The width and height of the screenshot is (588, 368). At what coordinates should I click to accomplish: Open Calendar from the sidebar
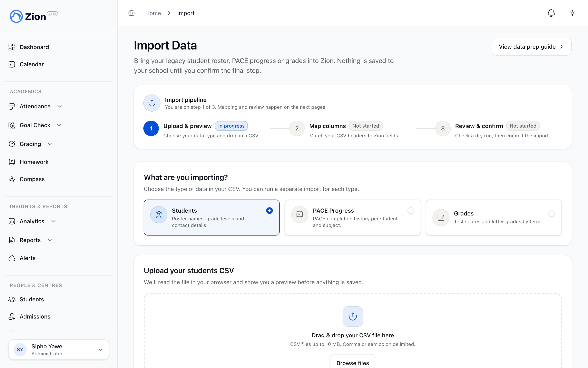[32, 64]
